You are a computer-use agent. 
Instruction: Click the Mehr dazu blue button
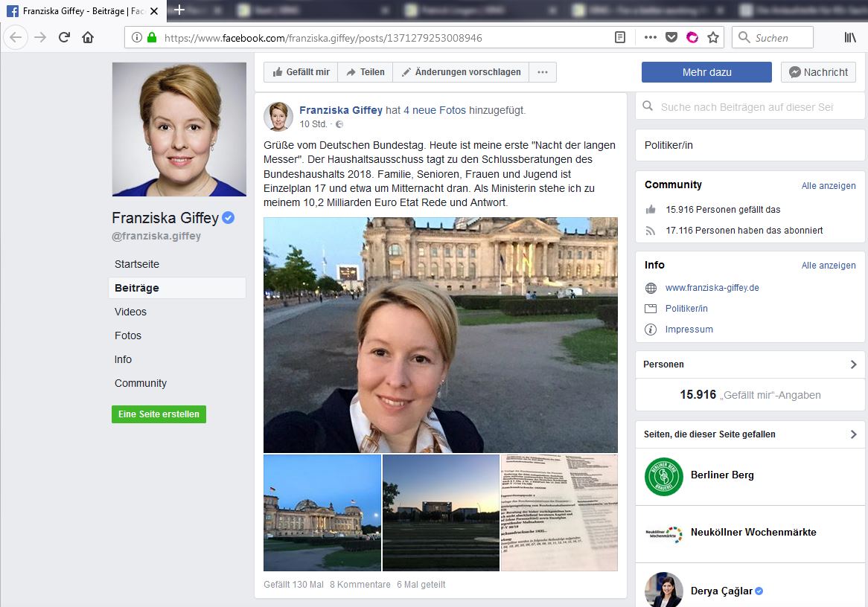click(706, 72)
